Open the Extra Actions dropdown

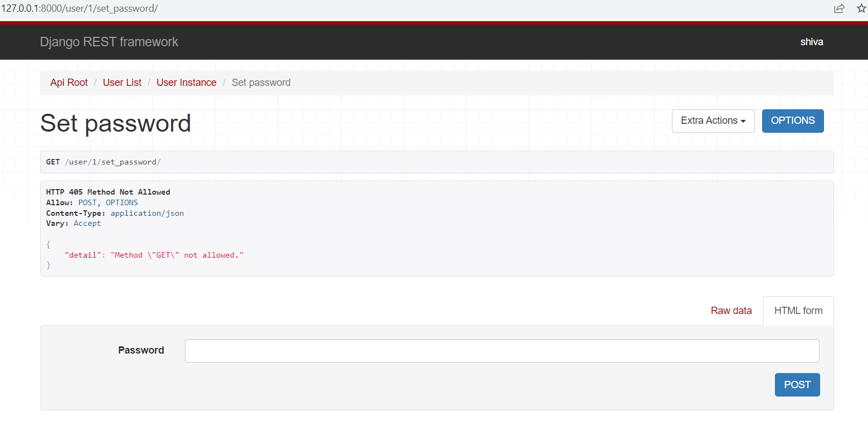point(713,120)
